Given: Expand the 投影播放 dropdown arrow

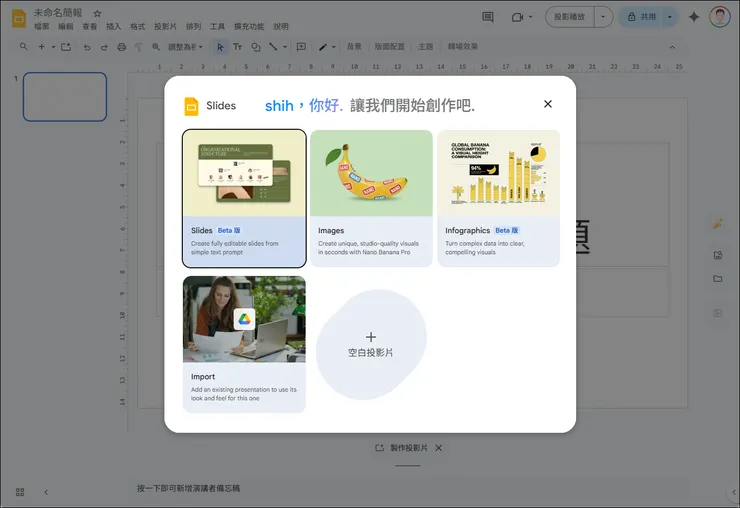Looking at the screenshot, I should point(603,17).
